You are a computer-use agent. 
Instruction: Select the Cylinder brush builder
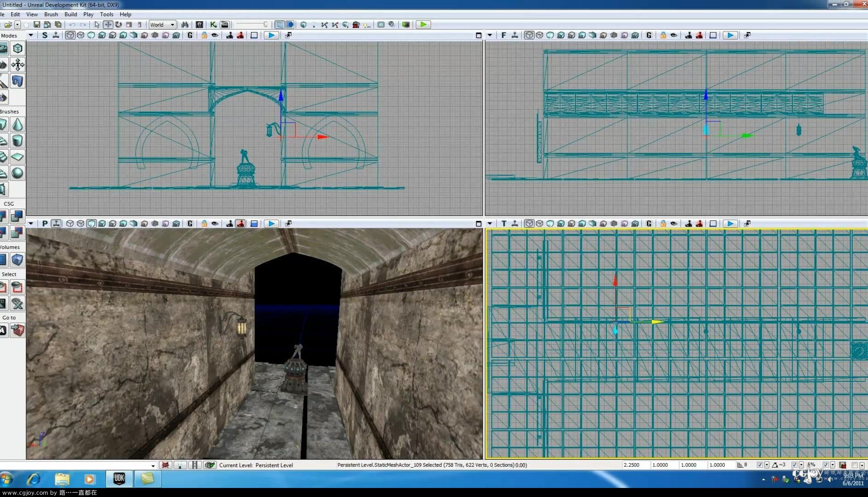pos(18,141)
